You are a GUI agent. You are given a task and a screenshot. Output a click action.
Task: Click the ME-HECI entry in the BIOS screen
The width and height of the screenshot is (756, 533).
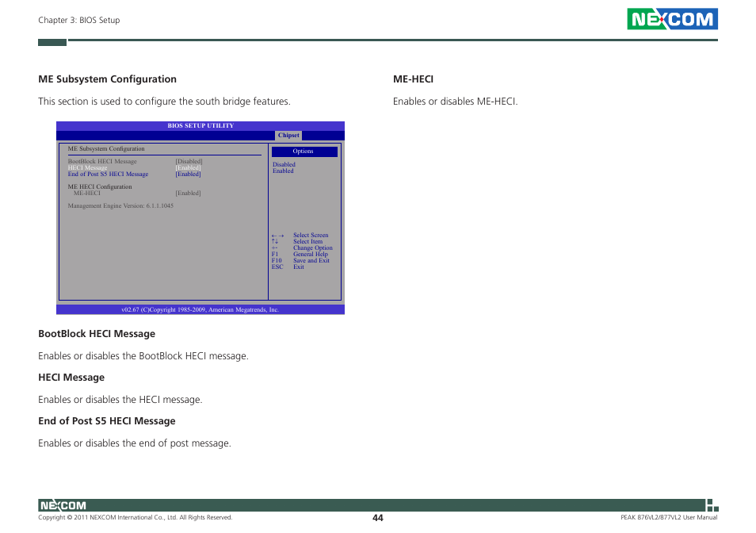click(87, 193)
